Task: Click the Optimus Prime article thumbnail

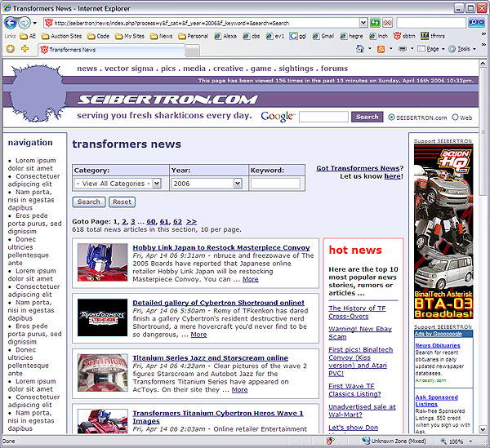Action: (x=103, y=263)
